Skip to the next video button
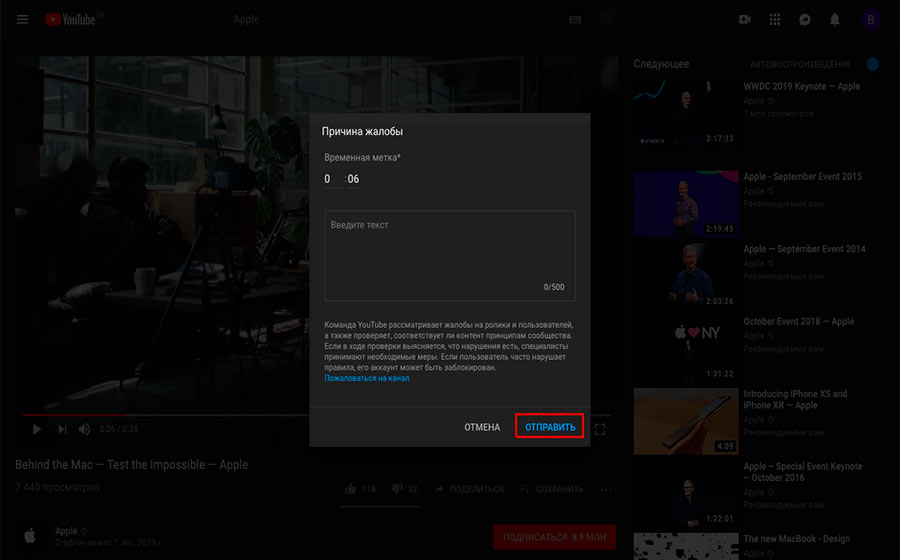The image size is (900, 560). 62,429
